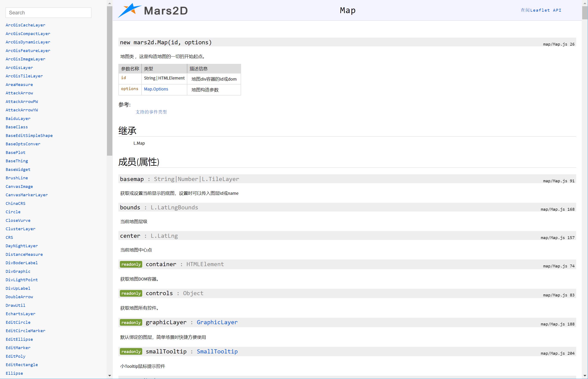Select BasePlot in the sidebar
The image size is (588, 379).
click(x=15, y=152)
